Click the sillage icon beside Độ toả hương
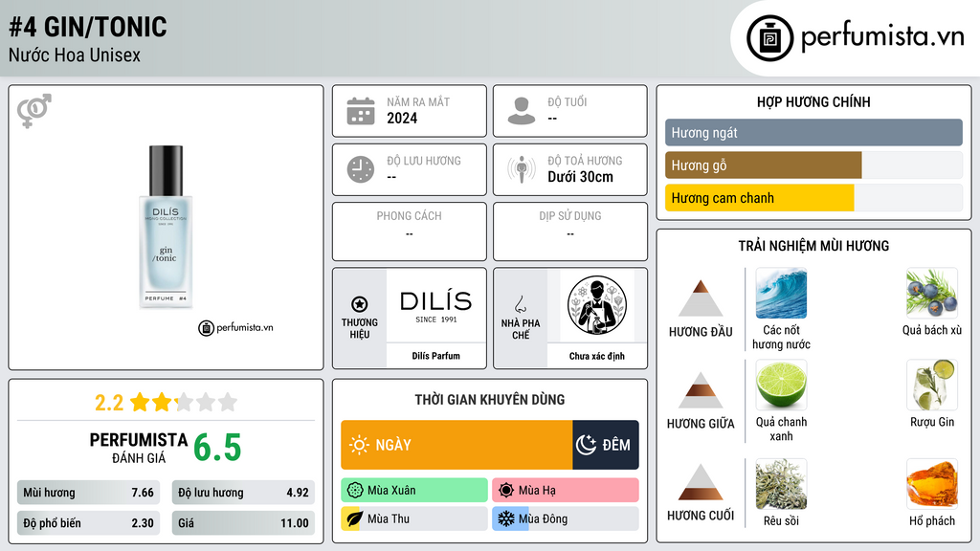 coord(522,169)
